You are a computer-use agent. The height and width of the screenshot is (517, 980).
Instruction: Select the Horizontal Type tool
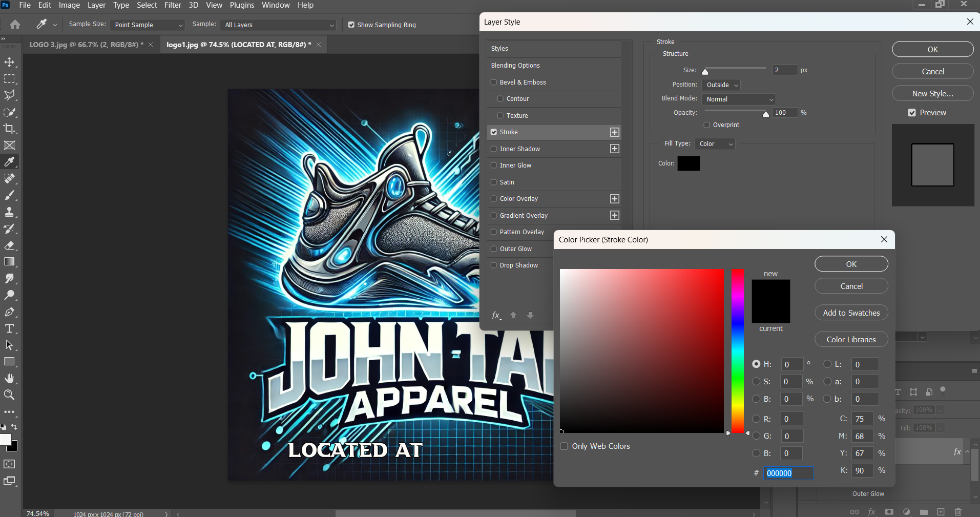[x=9, y=328]
